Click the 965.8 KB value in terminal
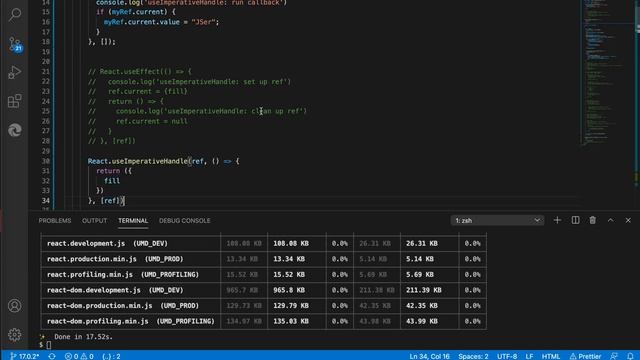 [289, 290]
